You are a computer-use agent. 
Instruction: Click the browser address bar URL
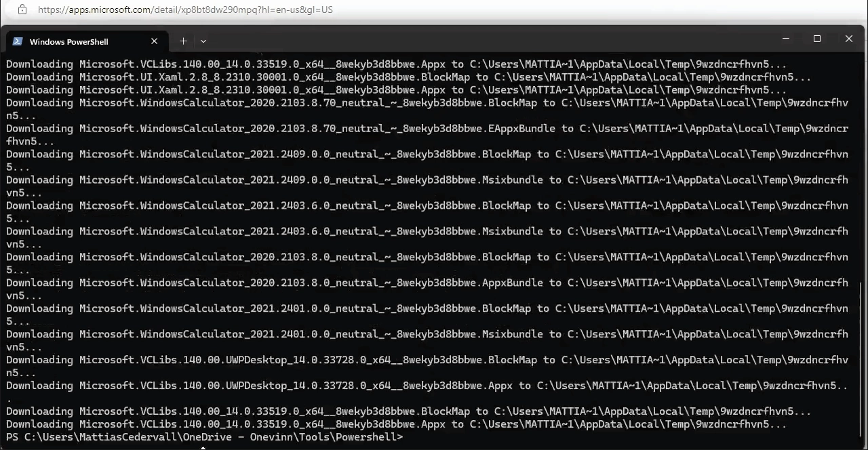click(185, 9)
